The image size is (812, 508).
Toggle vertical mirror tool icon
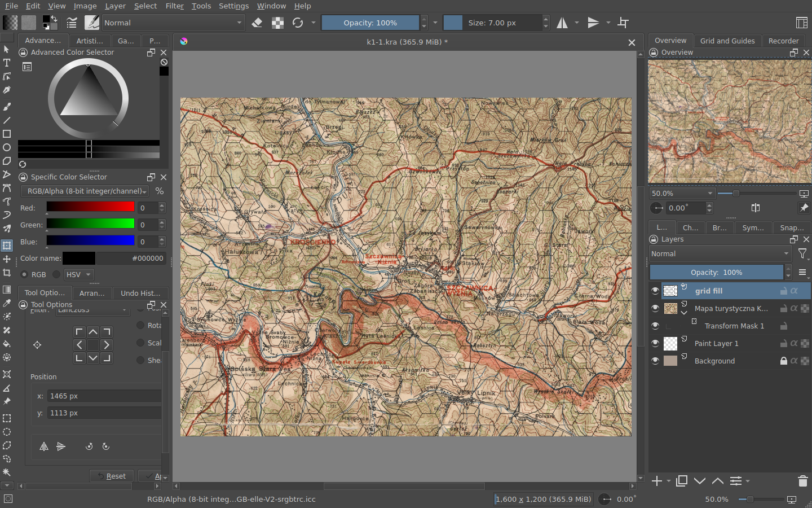(593, 23)
